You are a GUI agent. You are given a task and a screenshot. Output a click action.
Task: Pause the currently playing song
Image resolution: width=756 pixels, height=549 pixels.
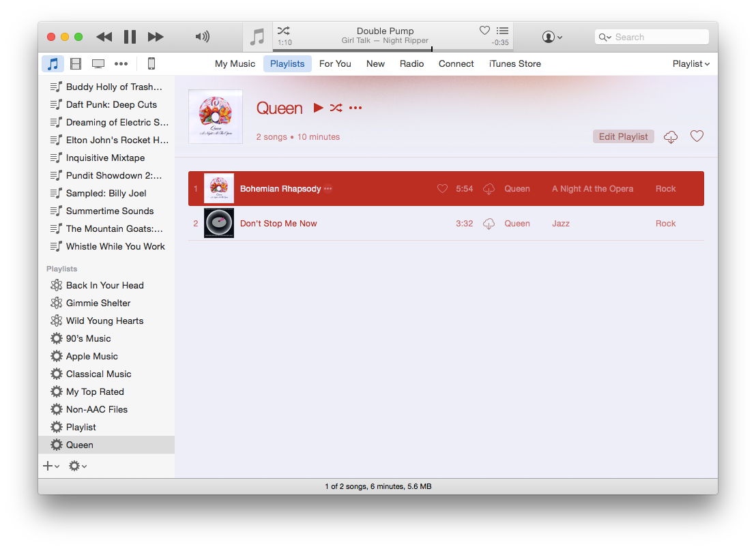[x=130, y=37]
